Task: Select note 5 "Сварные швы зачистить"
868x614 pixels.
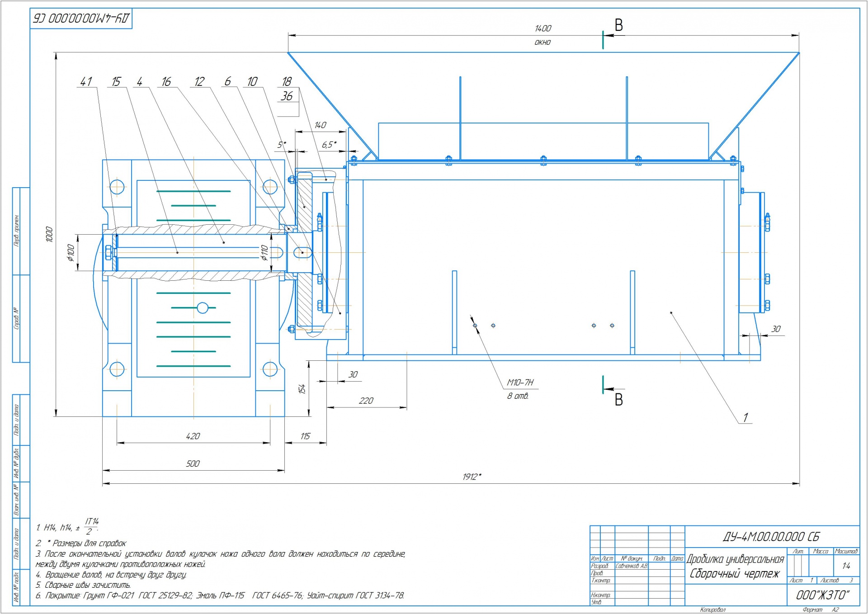Action: pos(83,585)
